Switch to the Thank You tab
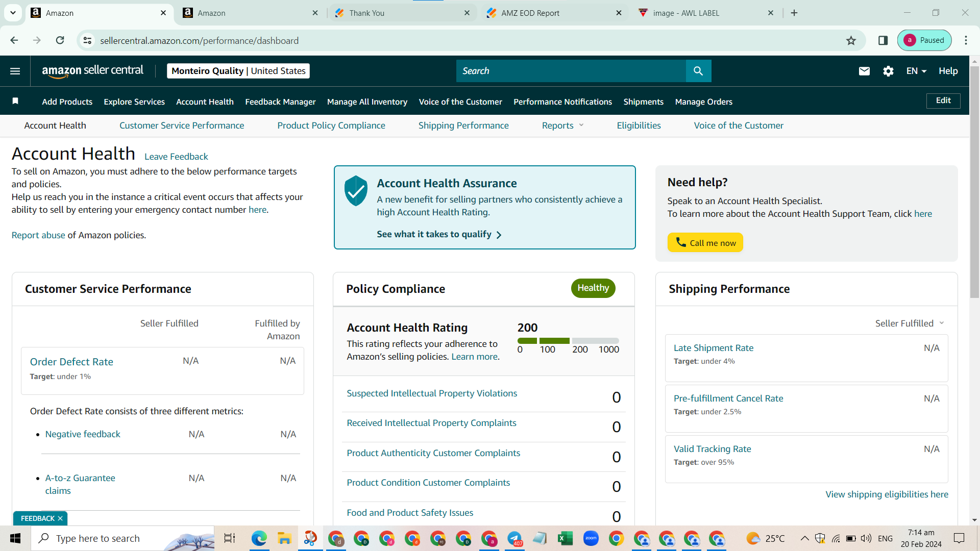 click(x=403, y=13)
